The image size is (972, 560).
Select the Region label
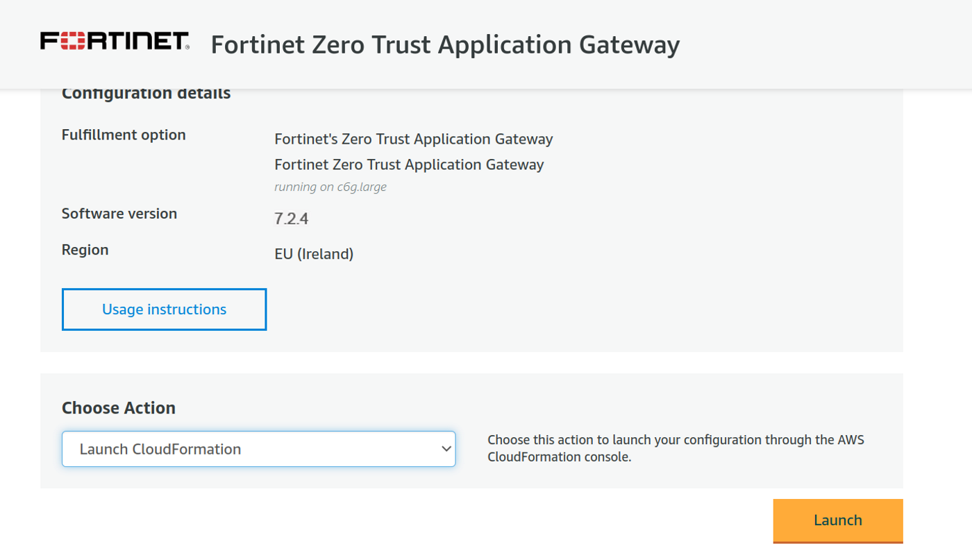coord(85,249)
